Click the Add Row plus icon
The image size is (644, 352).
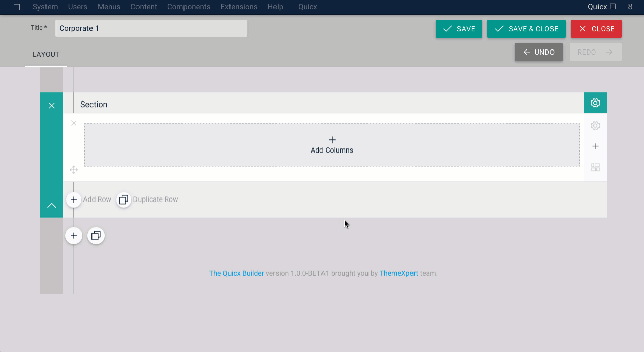pyautogui.click(x=74, y=199)
